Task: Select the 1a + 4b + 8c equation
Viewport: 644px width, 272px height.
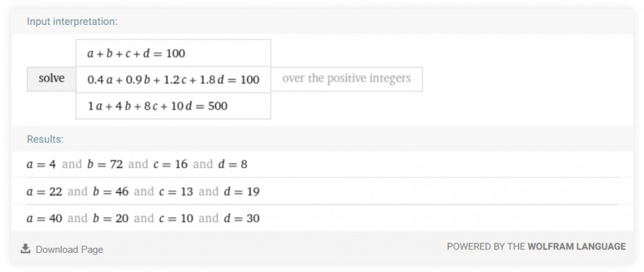Action: [x=173, y=106]
